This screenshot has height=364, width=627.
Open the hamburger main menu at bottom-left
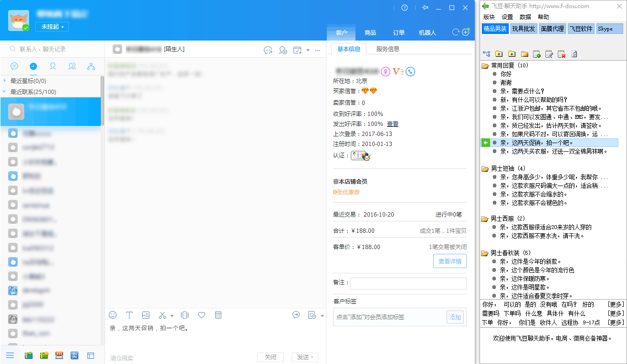10,355
